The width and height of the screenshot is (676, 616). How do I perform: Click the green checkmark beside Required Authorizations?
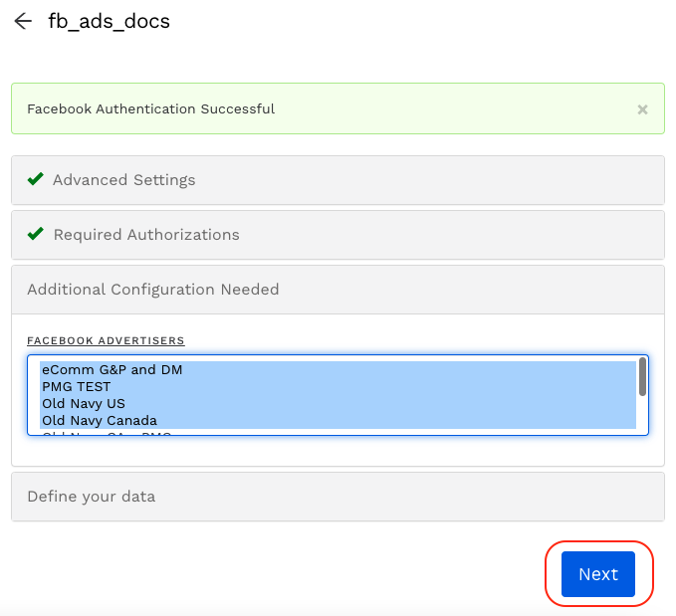36,235
